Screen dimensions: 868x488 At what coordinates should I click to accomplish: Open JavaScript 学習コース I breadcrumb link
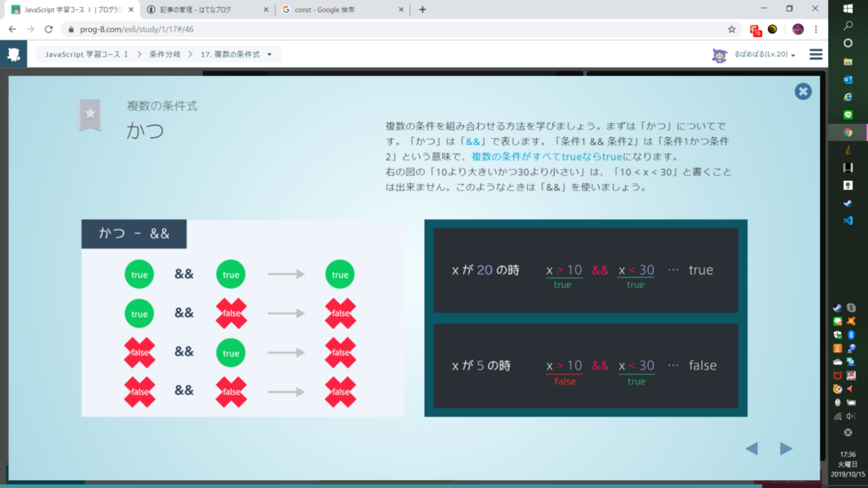pos(86,55)
